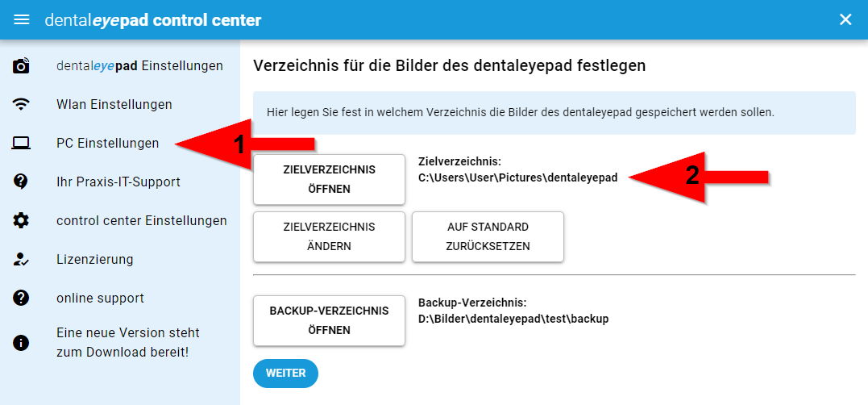
Task: Open Ihr Praxis-IT-Support entry
Action: [x=118, y=182]
